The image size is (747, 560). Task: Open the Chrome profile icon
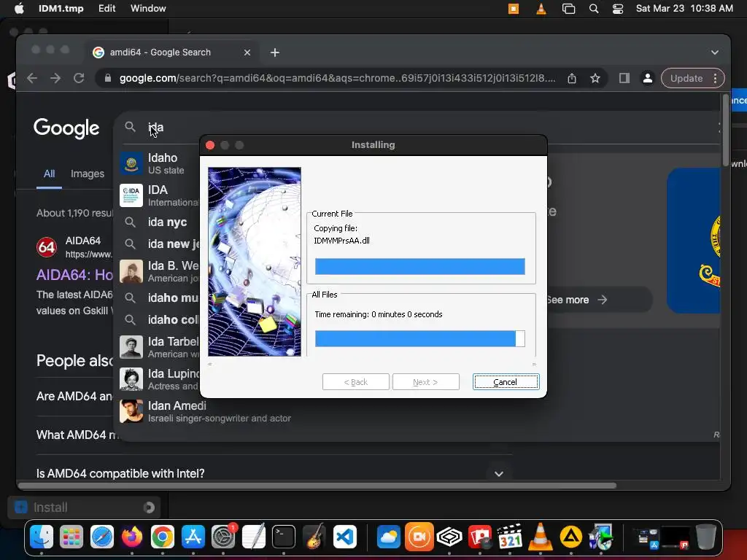[x=648, y=78]
